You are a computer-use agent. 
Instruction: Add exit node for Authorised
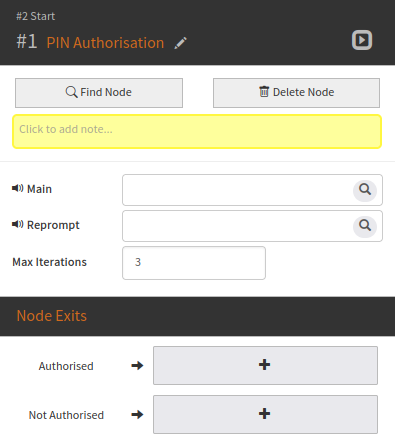click(265, 365)
